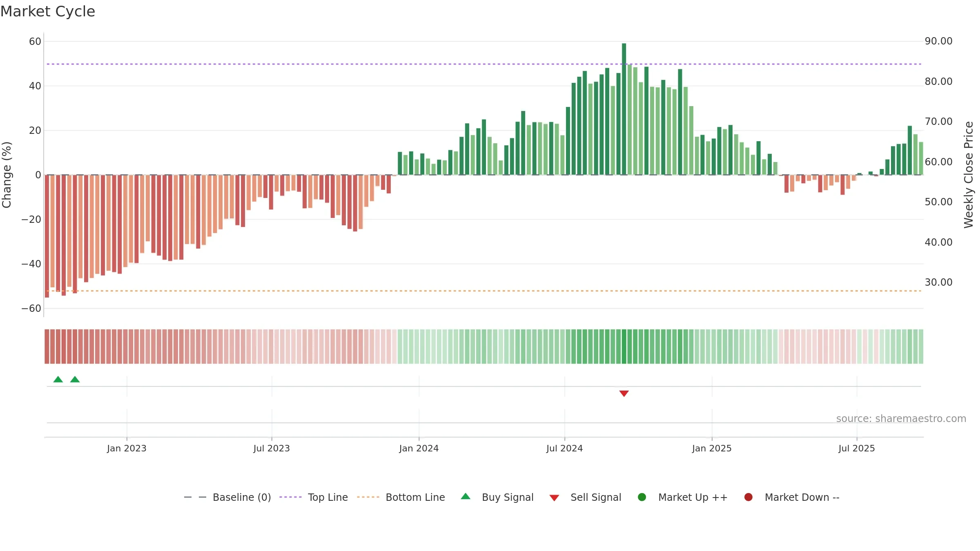Click the 90.00 price axis label
The image size is (980, 551).
(x=938, y=41)
